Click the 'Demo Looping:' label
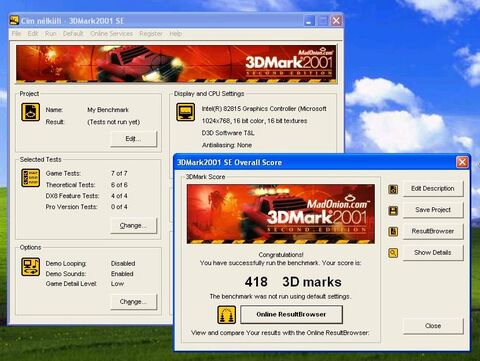Image resolution: width=480 pixels, height=361 pixels. [66, 263]
